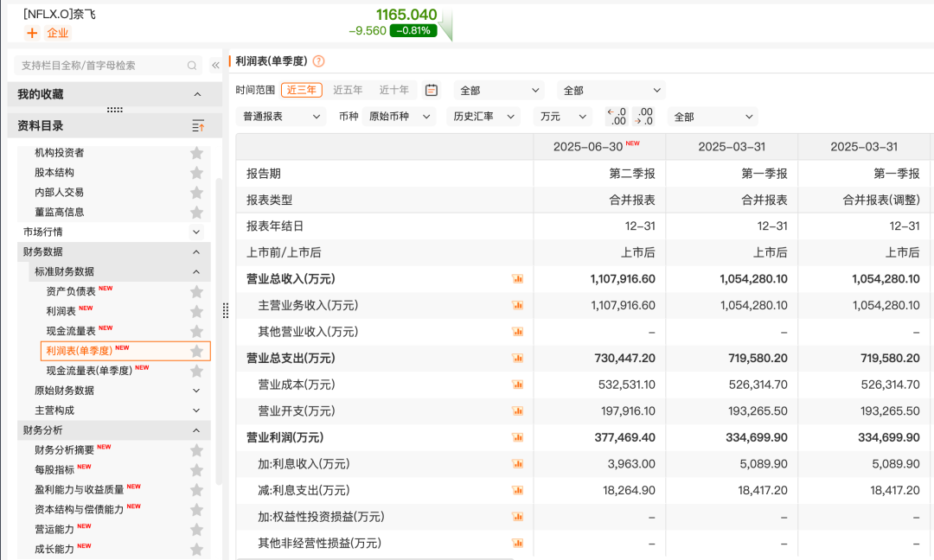The image size is (934, 560).
Task: Toggle favorite star for 资产负债表
Action: coord(196,291)
